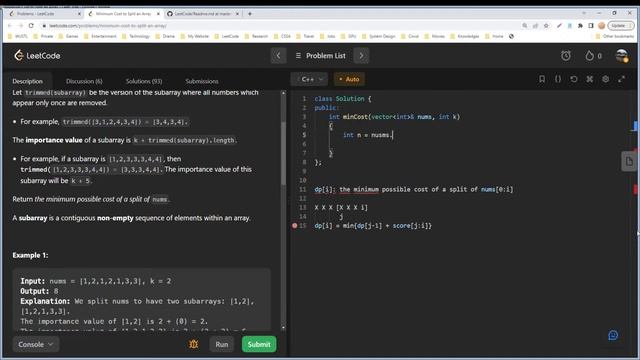Open the Private bookmarks folder

coord(44,36)
